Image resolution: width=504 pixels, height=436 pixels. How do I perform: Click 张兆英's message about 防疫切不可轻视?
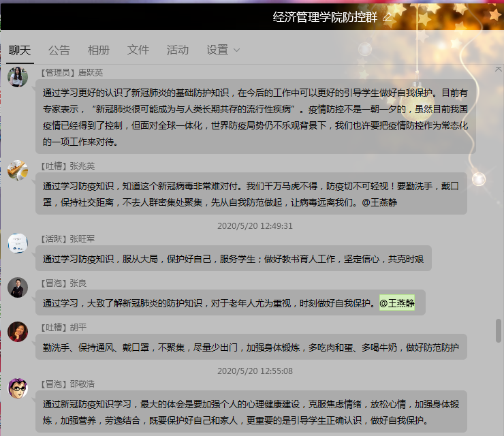251,193
